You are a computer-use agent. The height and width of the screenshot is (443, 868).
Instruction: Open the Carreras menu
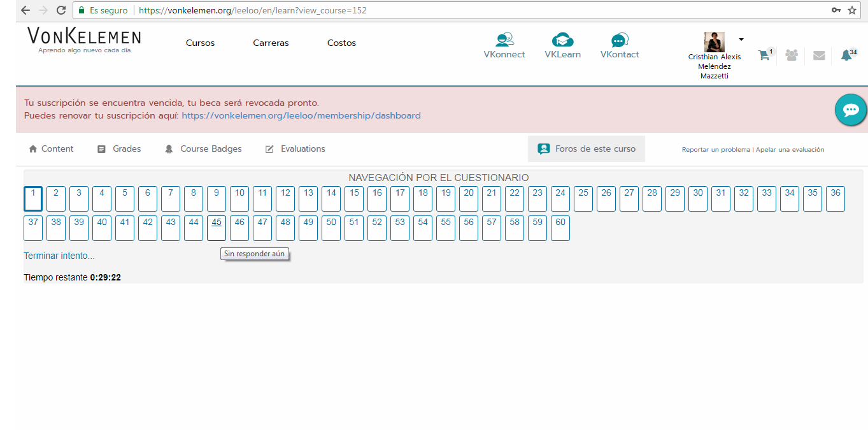271,43
